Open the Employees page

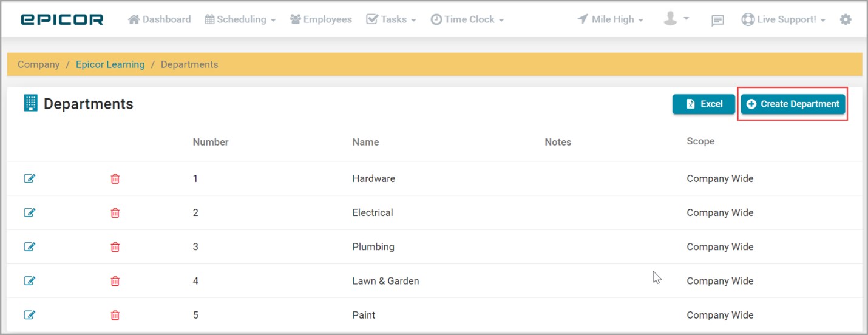(x=321, y=19)
